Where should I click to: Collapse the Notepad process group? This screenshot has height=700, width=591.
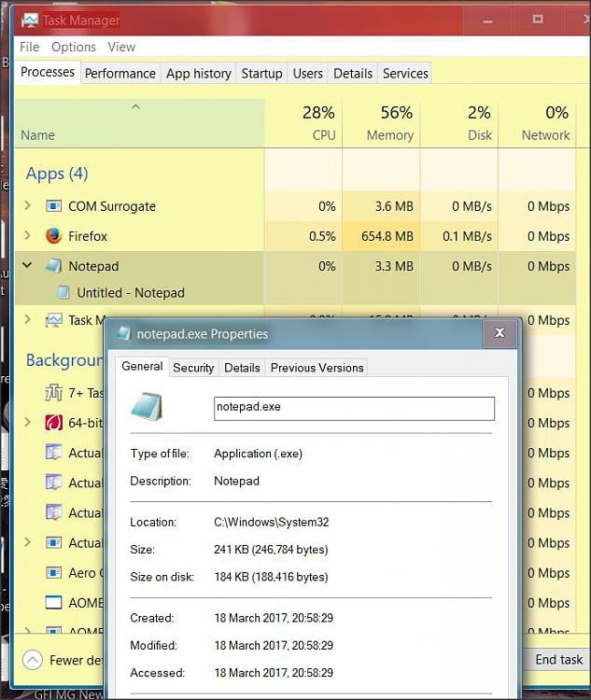click(27, 265)
